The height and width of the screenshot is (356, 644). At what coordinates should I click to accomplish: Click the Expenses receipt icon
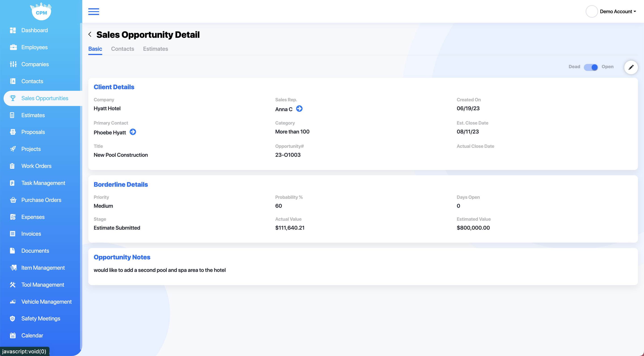13,217
